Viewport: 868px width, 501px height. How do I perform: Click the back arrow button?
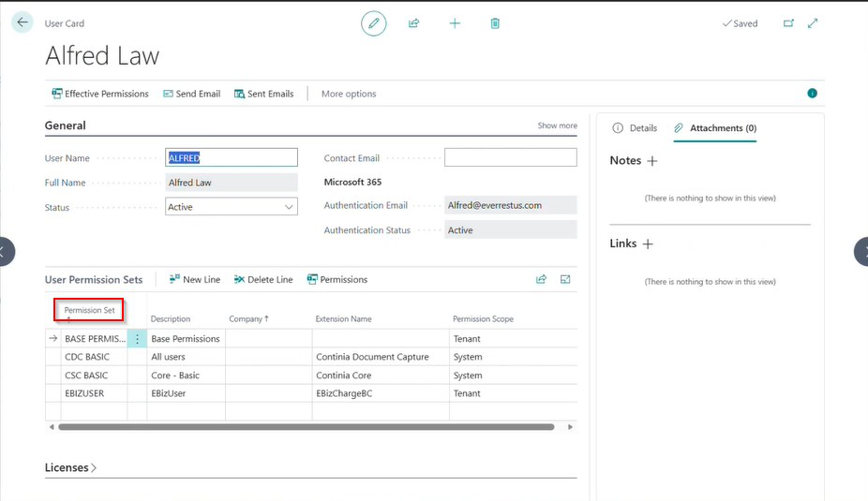click(x=22, y=22)
